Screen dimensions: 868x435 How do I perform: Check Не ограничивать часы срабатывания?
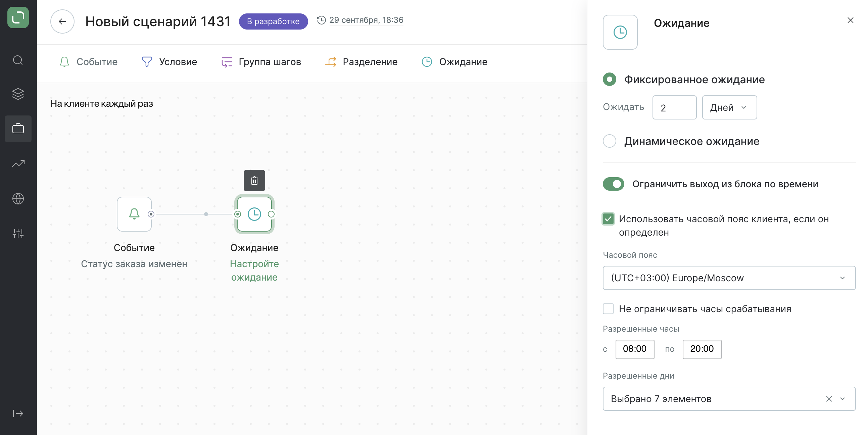point(608,309)
